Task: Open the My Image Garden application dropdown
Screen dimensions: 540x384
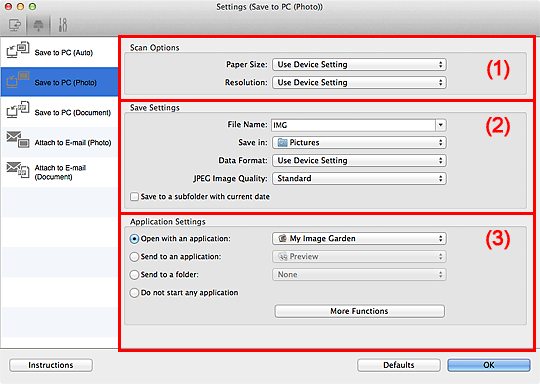Action: [359, 238]
